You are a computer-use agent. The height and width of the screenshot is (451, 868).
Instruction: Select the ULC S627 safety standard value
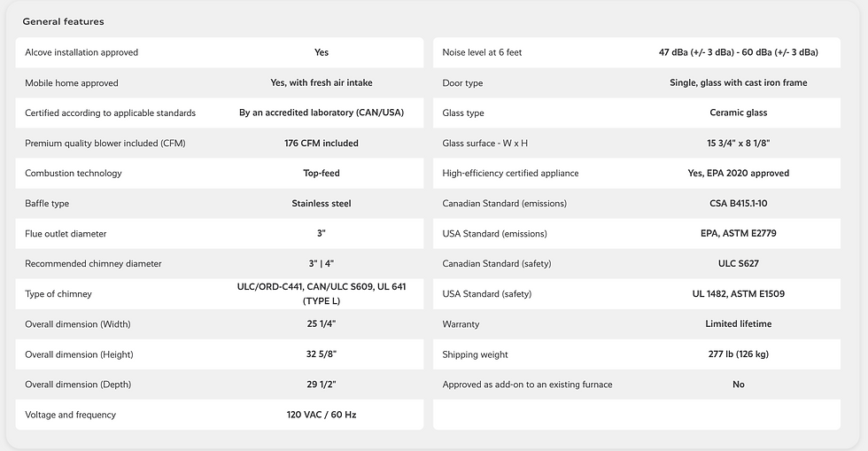(x=739, y=264)
